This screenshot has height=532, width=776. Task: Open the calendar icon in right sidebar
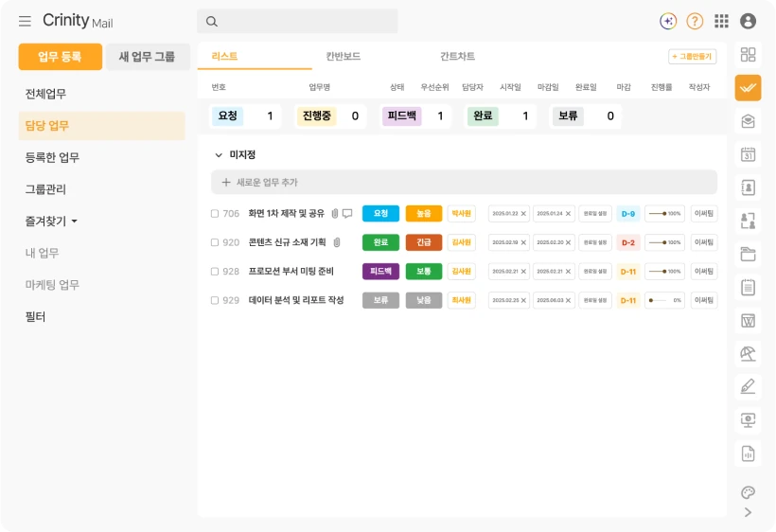[x=748, y=154]
